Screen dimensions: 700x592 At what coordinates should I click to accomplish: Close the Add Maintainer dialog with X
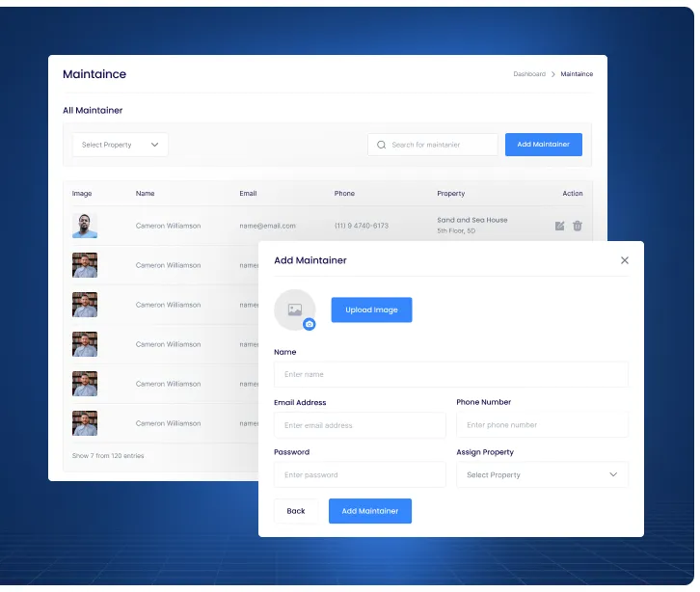point(625,260)
